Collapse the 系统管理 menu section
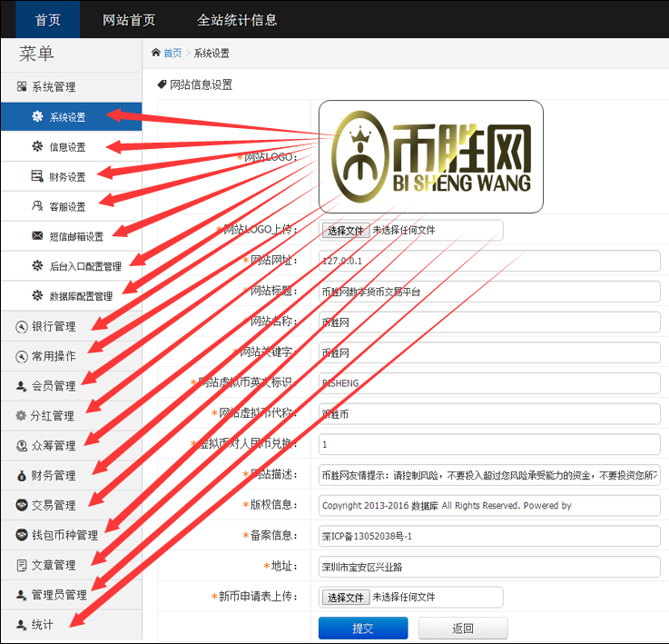The width and height of the screenshot is (669, 644). (54, 87)
